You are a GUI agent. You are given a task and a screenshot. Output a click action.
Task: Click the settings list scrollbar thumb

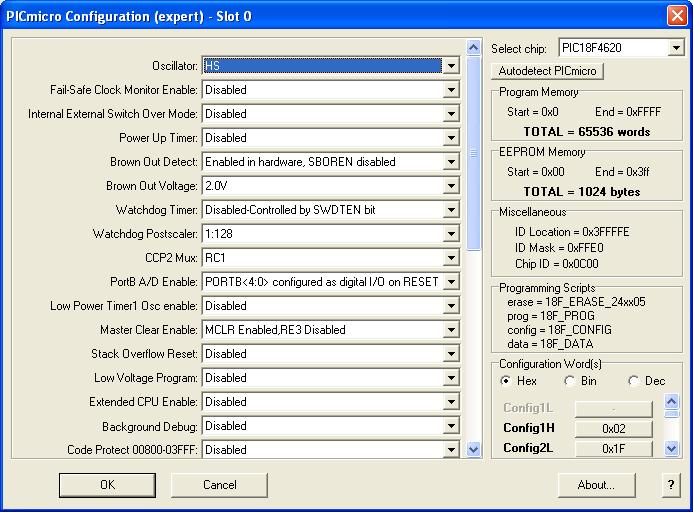tap(473, 153)
